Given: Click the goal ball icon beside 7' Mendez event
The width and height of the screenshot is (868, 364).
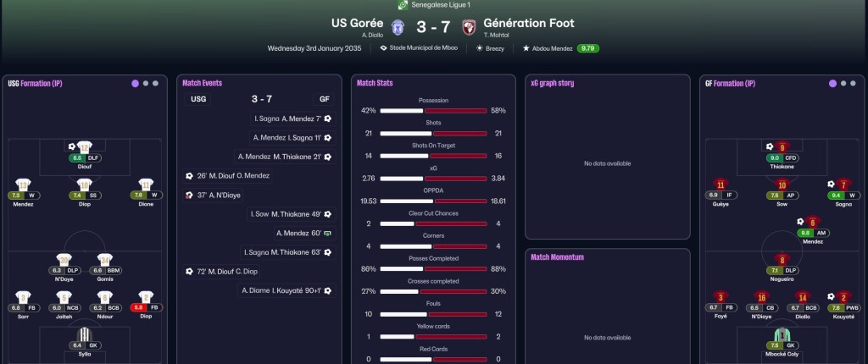Looking at the screenshot, I should click(328, 119).
